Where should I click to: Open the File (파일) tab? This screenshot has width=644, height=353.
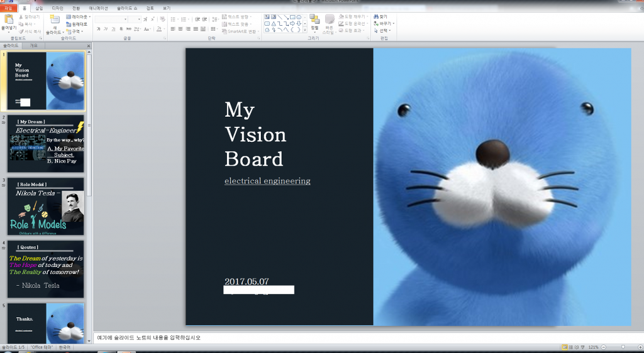tap(8, 8)
